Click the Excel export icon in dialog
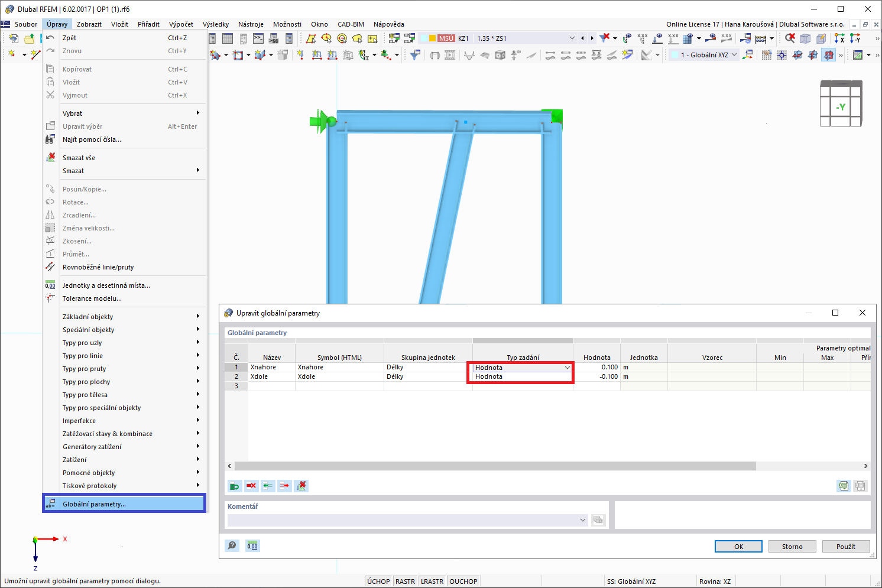Viewport: 882px width, 588px height. [844, 486]
